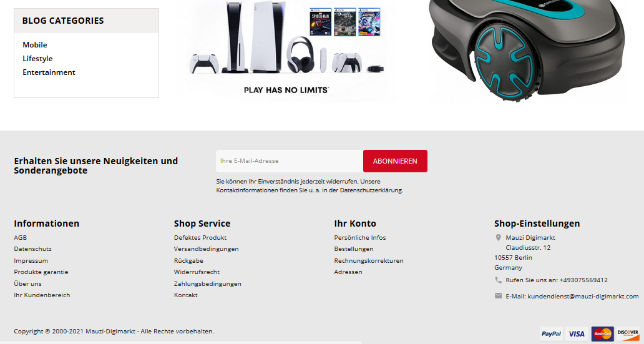Click the envelope icon beside E-Mail address
This screenshot has width=644, height=344.
click(498, 296)
